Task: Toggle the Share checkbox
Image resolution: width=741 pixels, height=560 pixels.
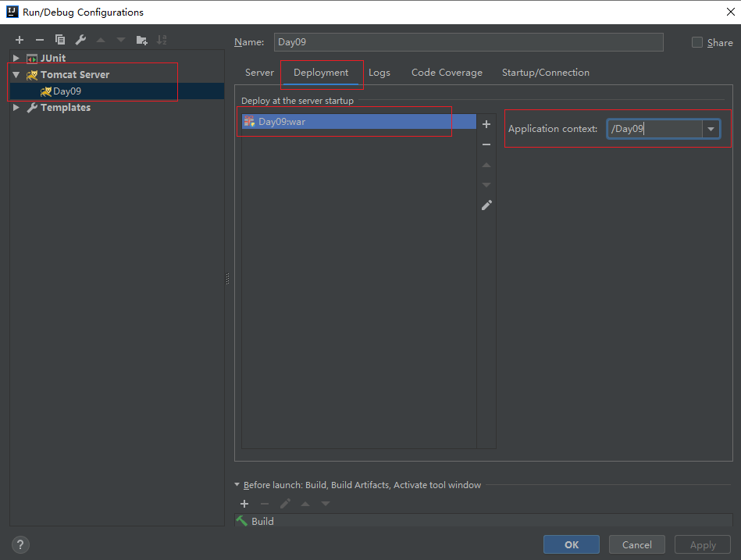Action: (697, 43)
